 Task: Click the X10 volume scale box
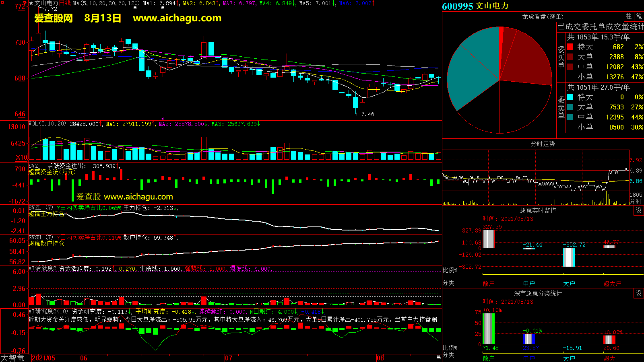coord(21,157)
